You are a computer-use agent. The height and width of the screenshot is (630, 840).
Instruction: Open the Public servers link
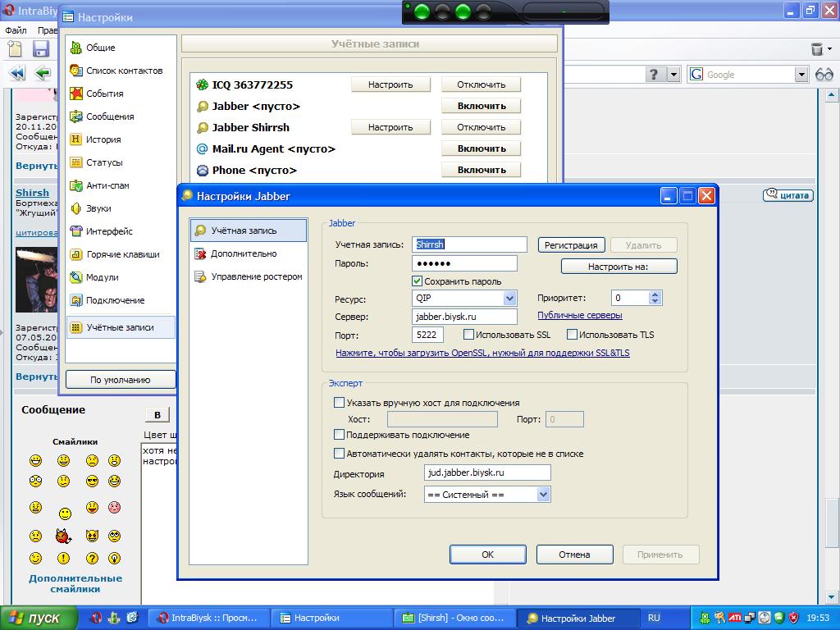579,315
